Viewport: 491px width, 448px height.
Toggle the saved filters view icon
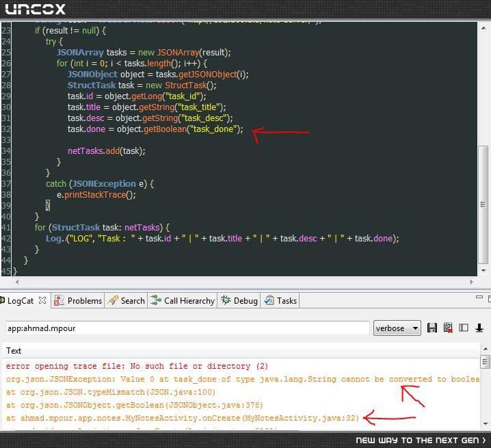tap(464, 328)
